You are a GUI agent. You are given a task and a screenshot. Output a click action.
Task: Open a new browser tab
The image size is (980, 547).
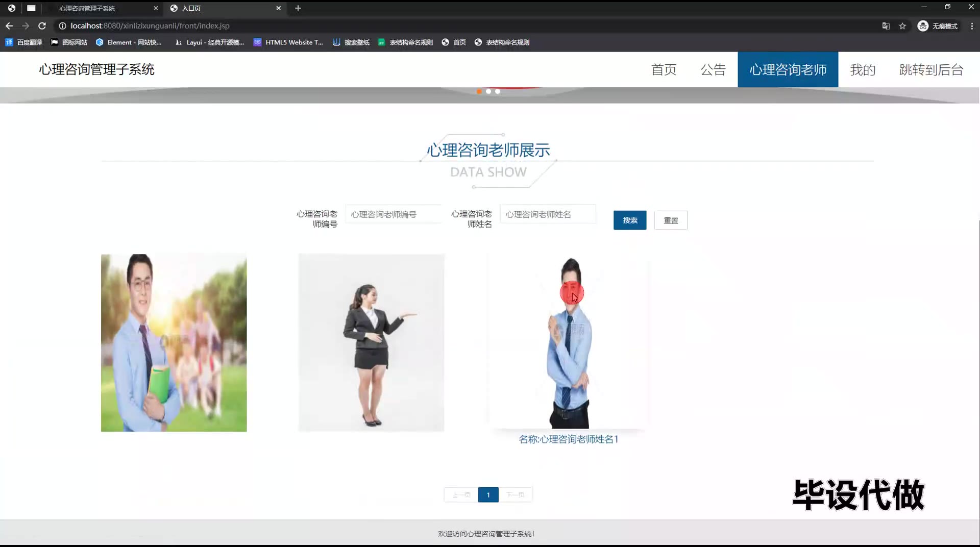(298, 8)
